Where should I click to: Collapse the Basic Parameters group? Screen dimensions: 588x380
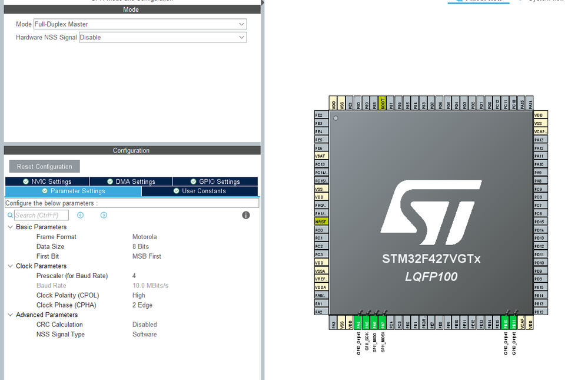pyautogui.click(x=10, y=227)
